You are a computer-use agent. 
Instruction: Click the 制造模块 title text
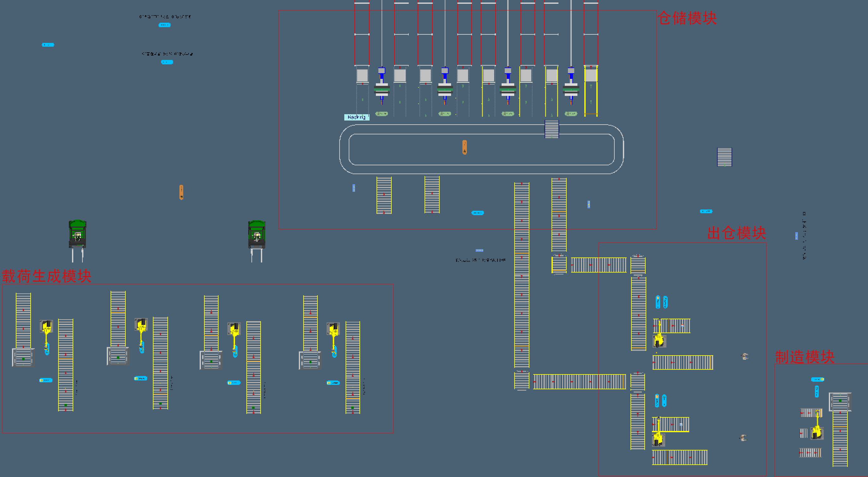click(805, 357)
